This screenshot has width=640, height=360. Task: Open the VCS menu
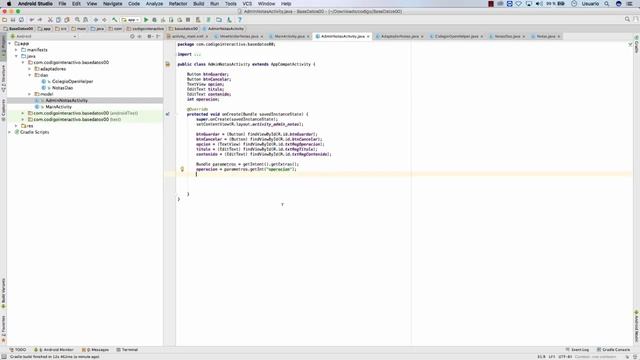click(x=247, y=4)
